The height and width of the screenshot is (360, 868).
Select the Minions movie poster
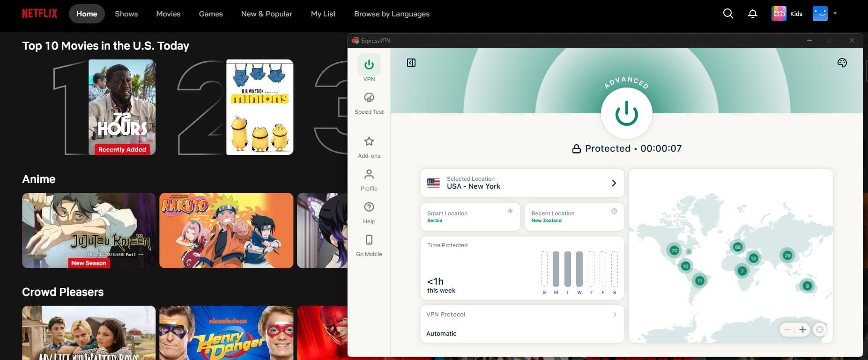click(x=260, y=107)
